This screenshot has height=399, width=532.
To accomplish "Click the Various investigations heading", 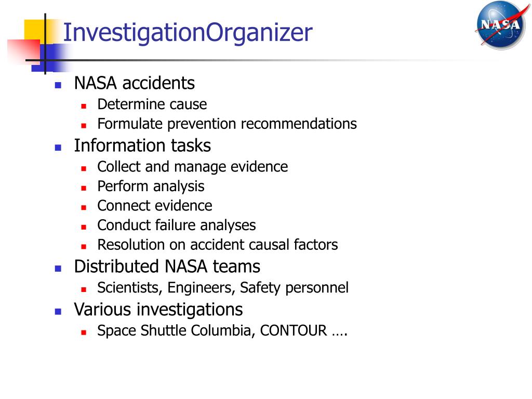I will 158,310.
